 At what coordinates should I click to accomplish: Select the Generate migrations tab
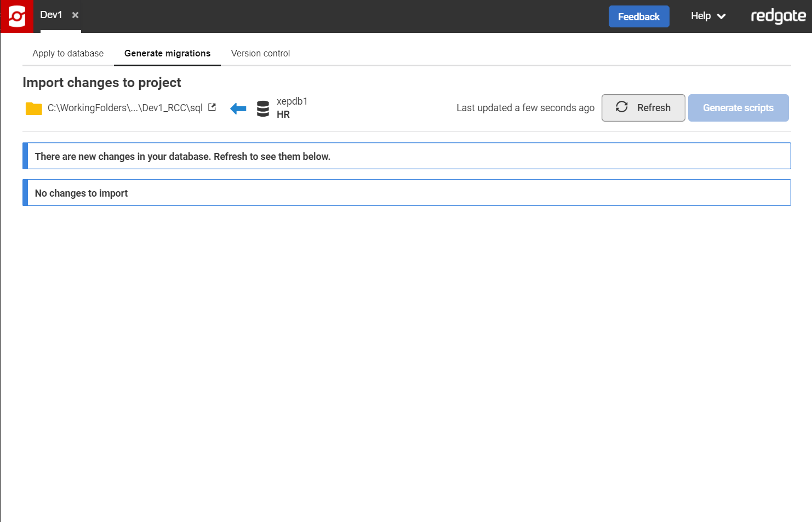click(x=167, y=53)
